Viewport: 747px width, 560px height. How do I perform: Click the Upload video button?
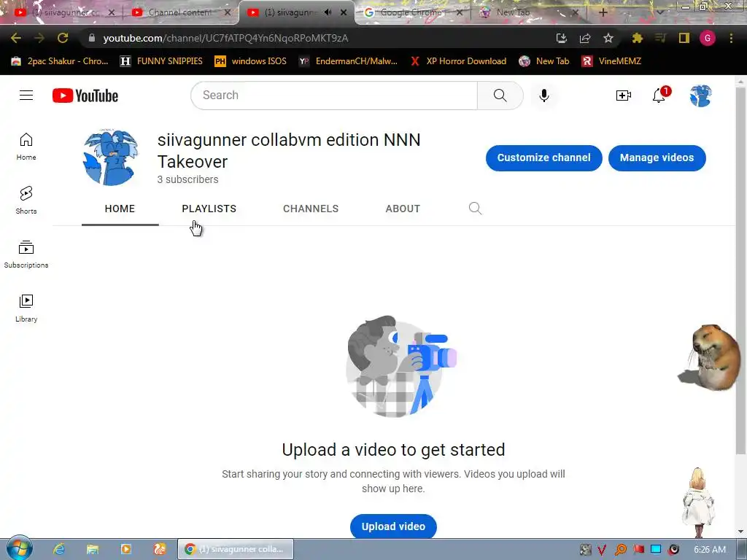(393, 526)
